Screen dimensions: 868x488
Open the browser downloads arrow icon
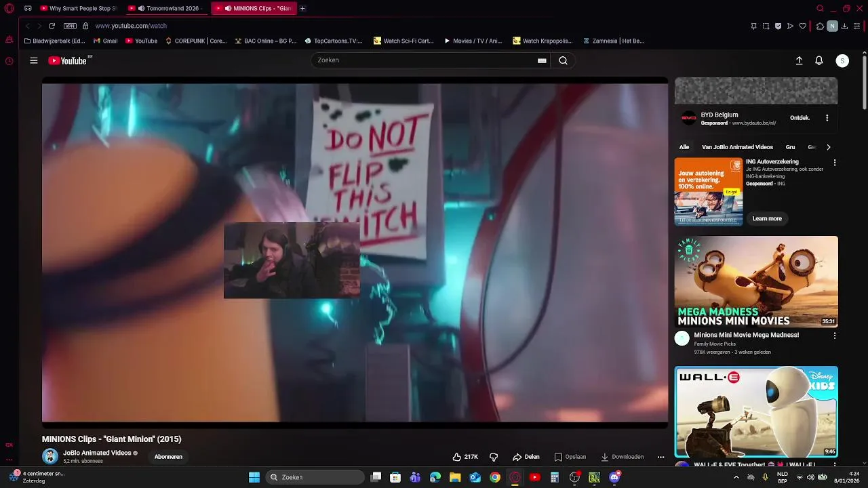[x=844, y=26]
